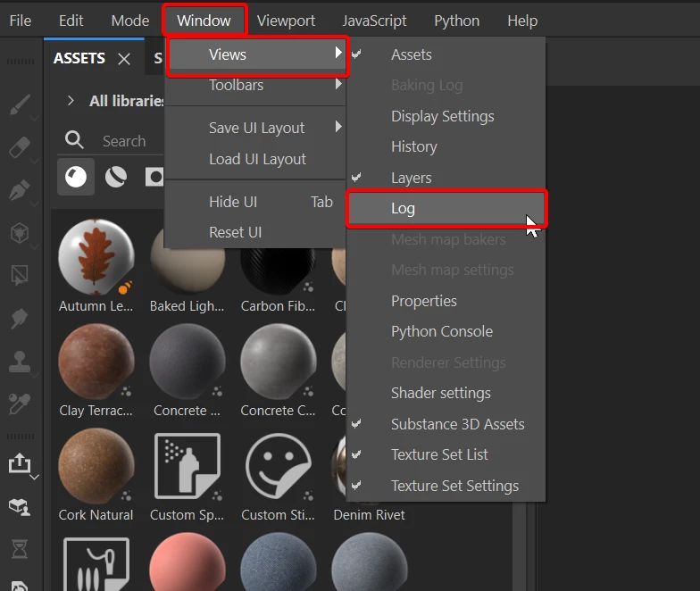Select the Custom Sticker asset thumbnail

pos(279,466)
